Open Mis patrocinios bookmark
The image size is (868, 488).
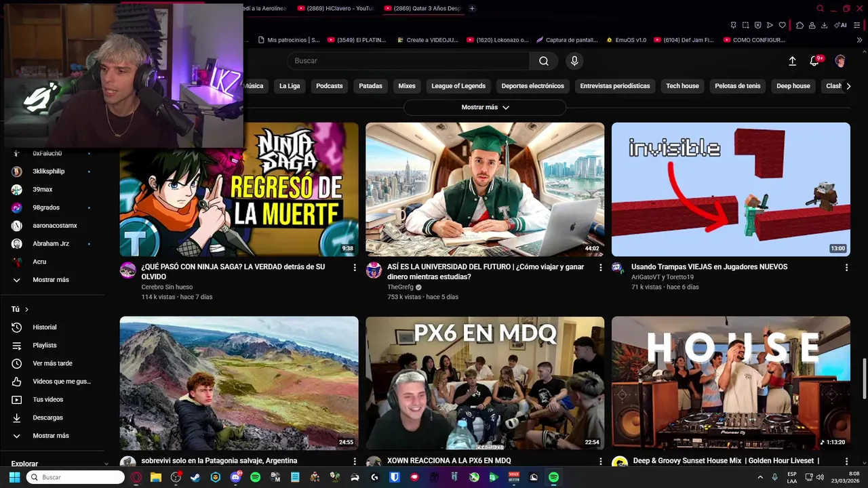pos(288,40)
